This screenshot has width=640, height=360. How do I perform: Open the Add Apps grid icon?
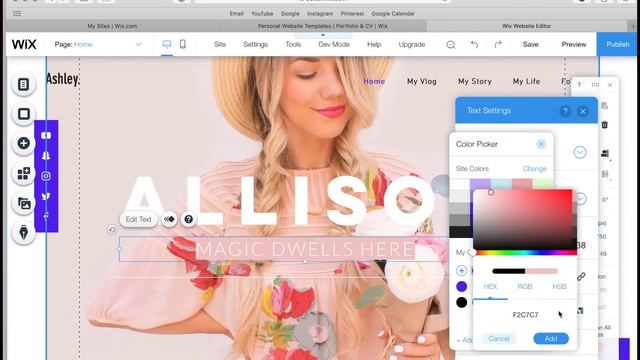coord(24,173)
